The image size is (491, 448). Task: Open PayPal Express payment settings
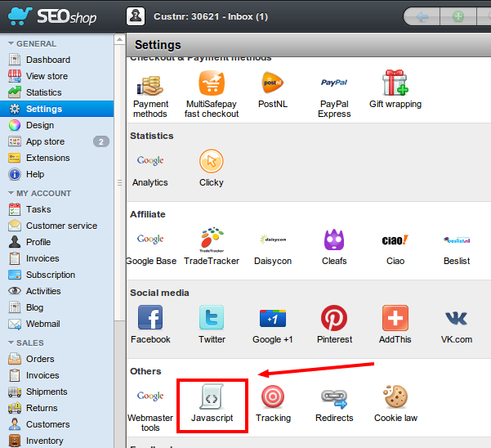coord(333,84)
